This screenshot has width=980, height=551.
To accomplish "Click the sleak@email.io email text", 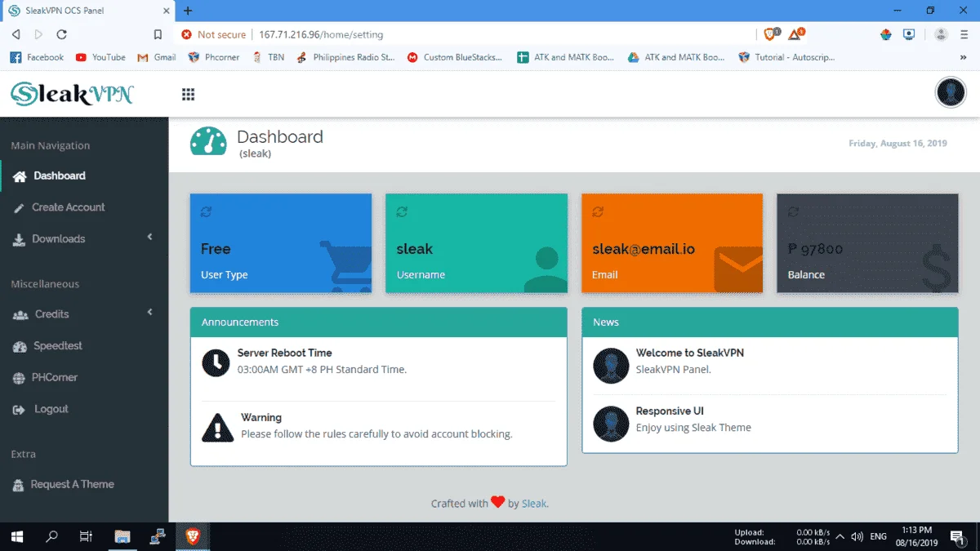I will point(644,249).
